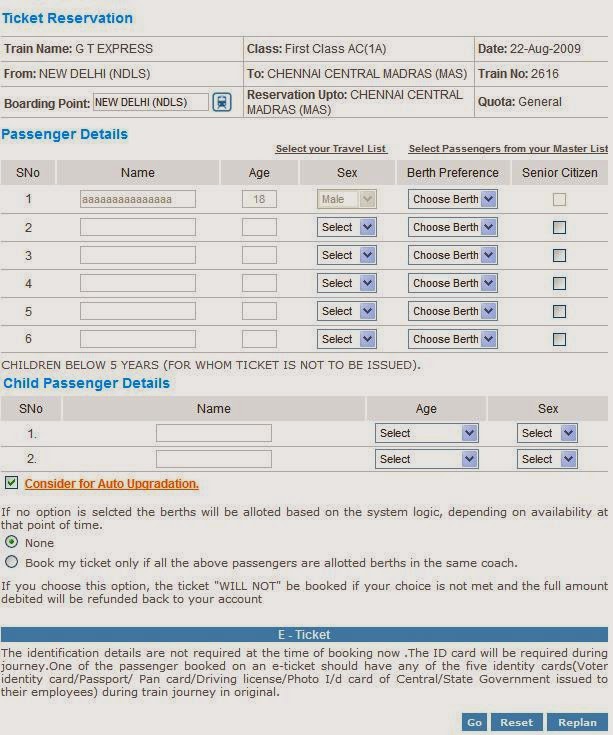
Task: Clear the form with the Reset button
Action: click(516, 722)
